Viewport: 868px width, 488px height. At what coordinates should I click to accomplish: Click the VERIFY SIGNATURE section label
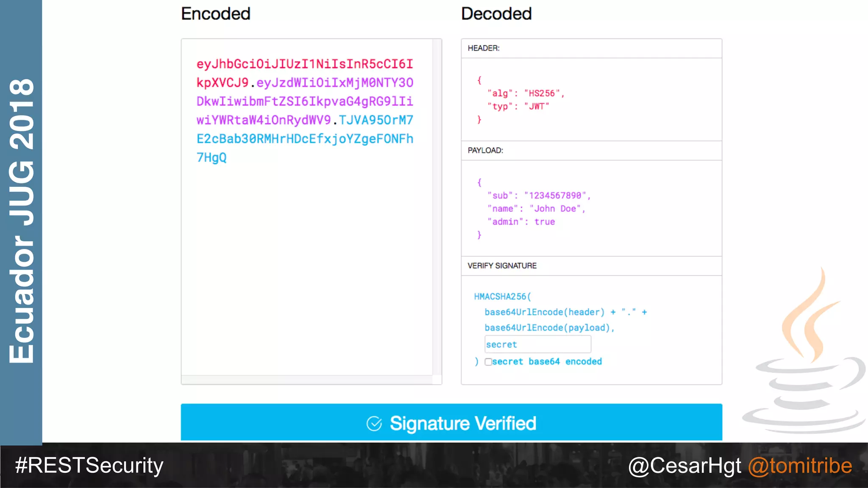(x=502, y=266)
